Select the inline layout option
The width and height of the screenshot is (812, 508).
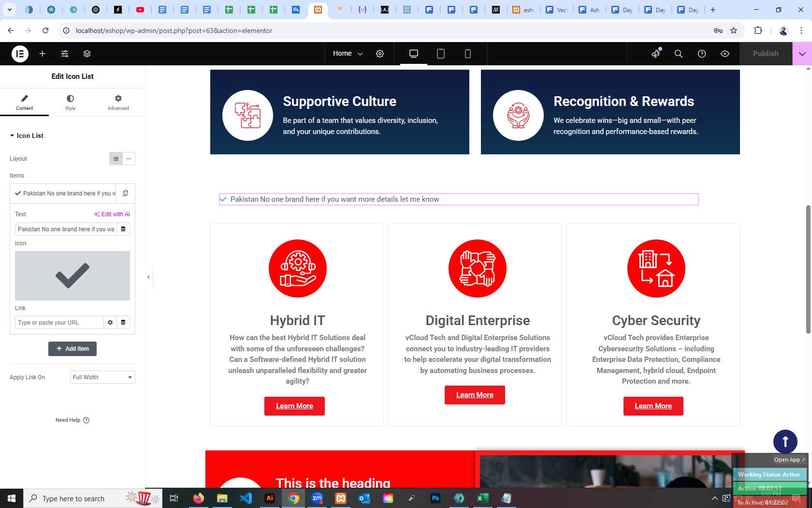click(x=129, y=159)
